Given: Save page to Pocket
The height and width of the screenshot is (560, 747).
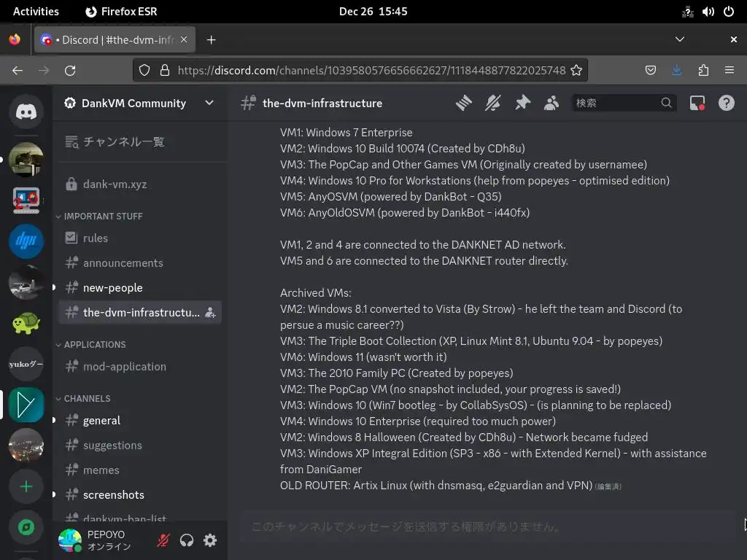Looking at the screenshot, I should coord(650,71).
